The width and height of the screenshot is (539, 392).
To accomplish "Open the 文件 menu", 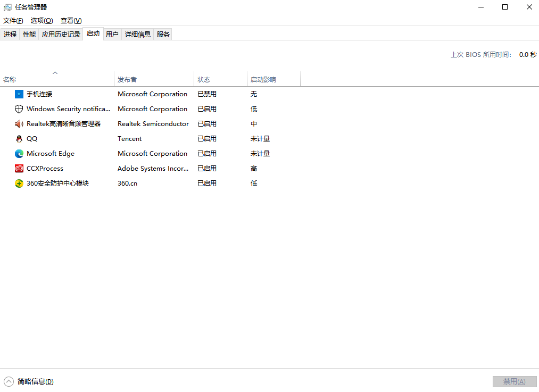I will tap(13, 21).
